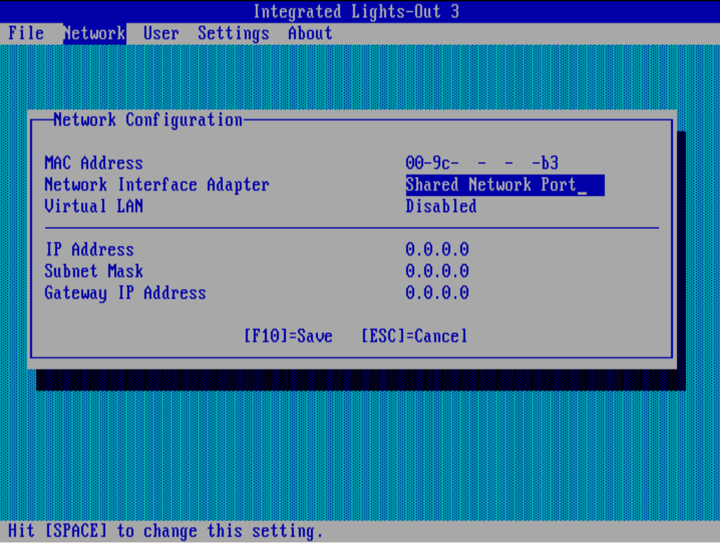Select the IP Address 0.0.0.0 field

pyautogui.click(x=437, y=250)
